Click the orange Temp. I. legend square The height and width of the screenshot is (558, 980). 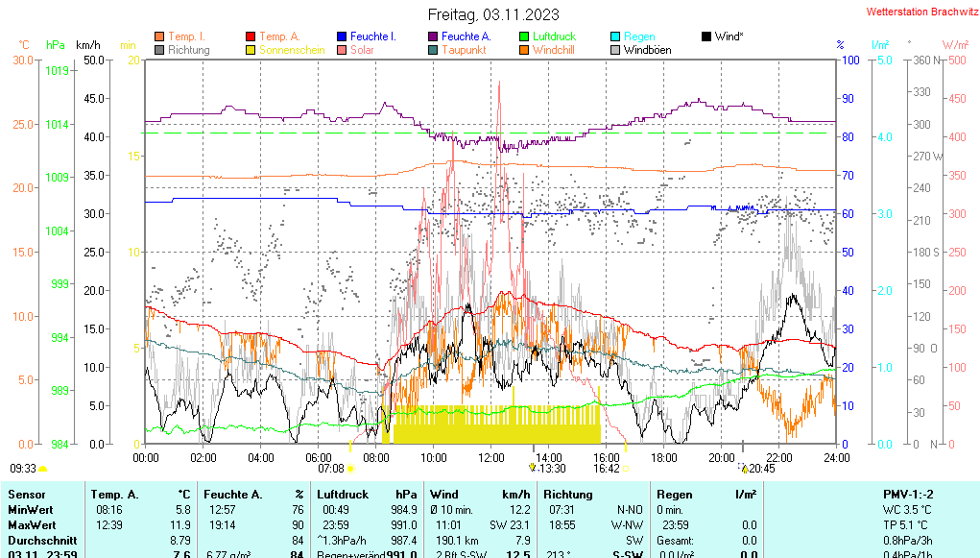pos(159,36)
